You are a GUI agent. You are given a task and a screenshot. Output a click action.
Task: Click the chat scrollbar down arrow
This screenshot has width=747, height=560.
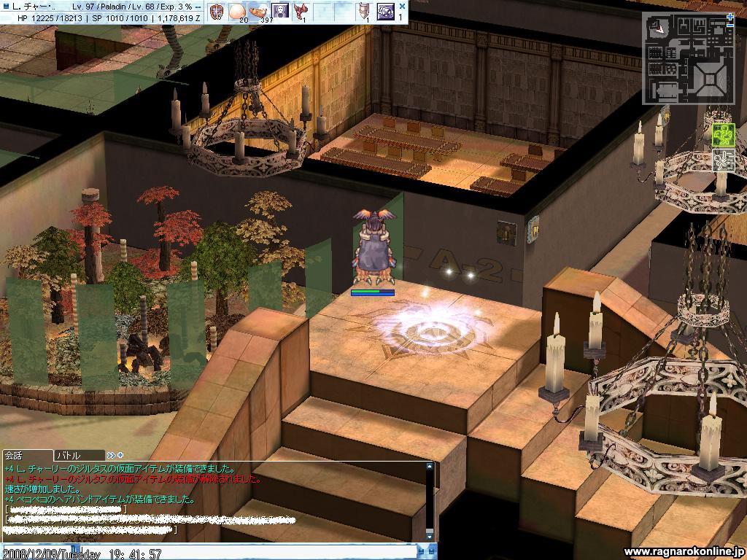(430, 536)
